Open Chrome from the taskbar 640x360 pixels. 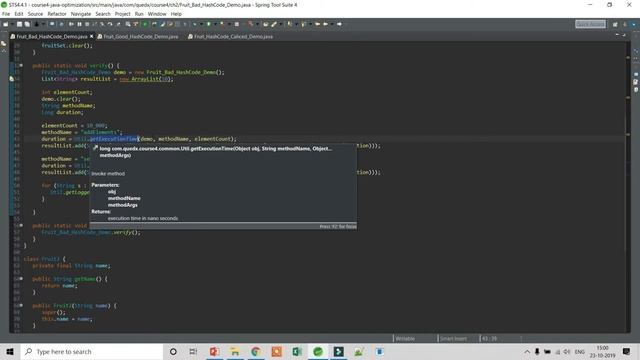256,351
